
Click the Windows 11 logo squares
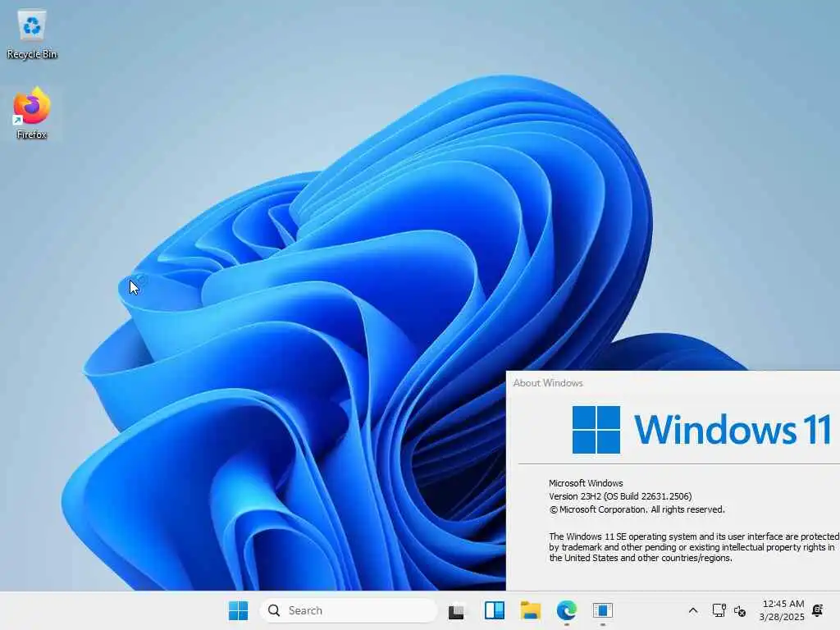(x=596, y=430)
